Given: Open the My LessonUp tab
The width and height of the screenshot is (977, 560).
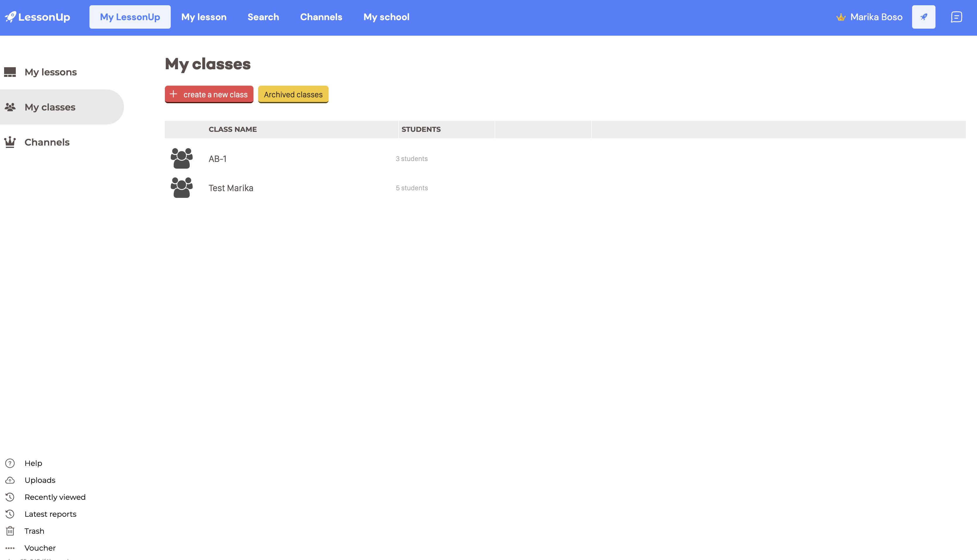Looking at the screenshot, I should click(x=130, y=17).
